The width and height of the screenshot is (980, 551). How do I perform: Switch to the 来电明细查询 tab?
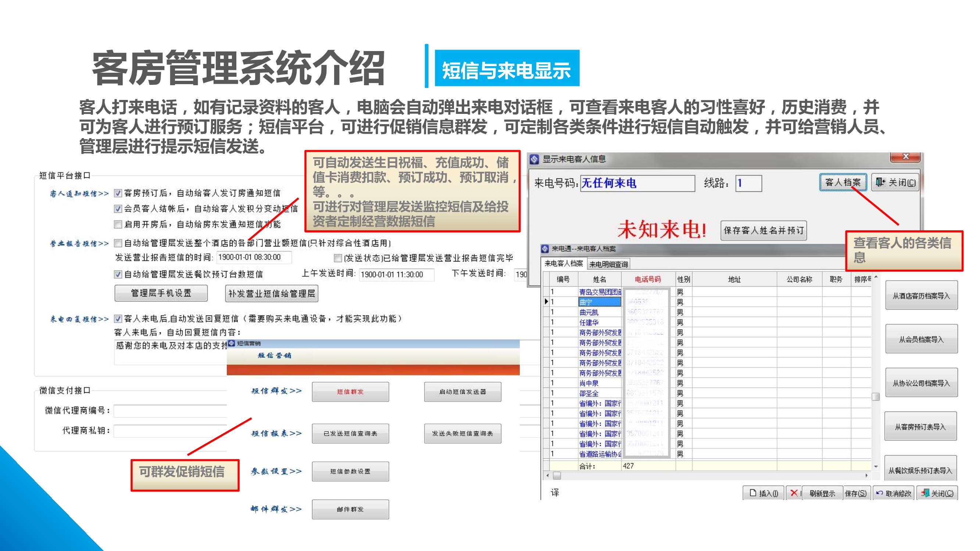pos(608,264)
